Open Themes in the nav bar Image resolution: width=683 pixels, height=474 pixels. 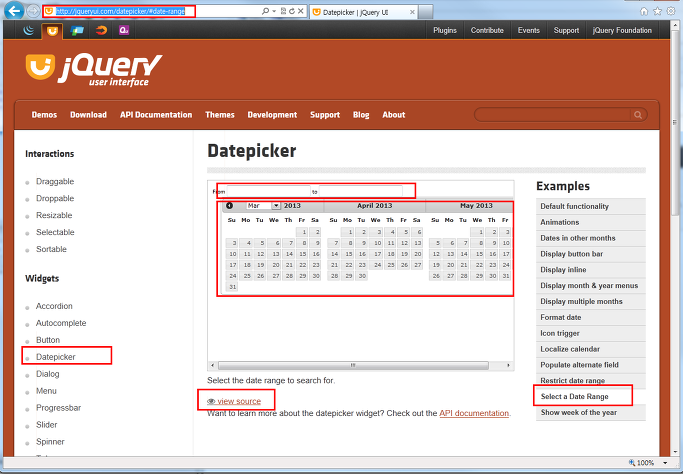pos(220,115)
